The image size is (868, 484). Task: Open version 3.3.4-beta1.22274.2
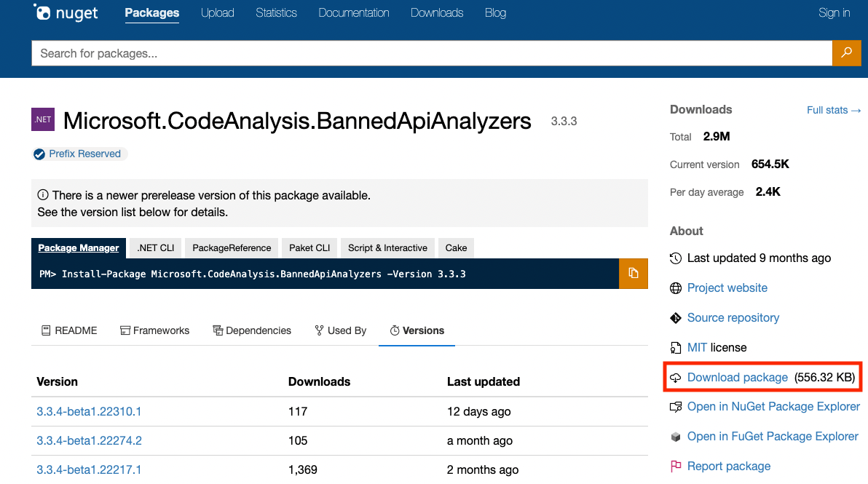coord(89,441)
